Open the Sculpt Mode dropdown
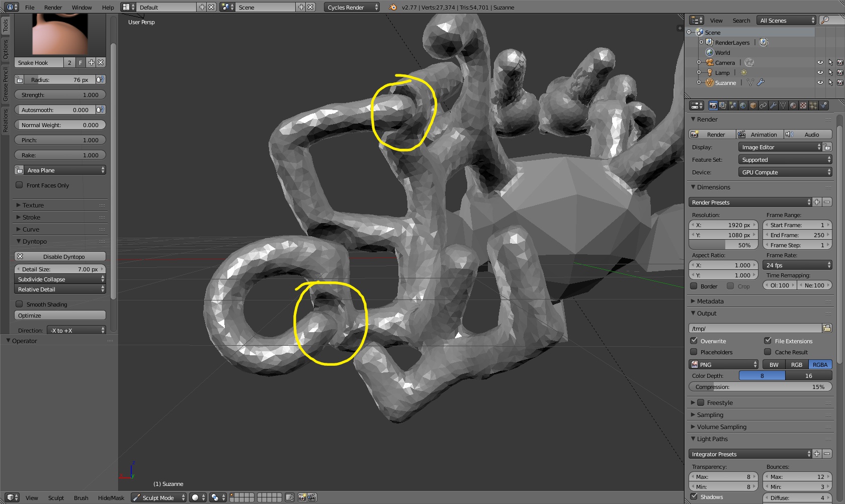The height and width of the screenshot is (504, 845). 158,497
